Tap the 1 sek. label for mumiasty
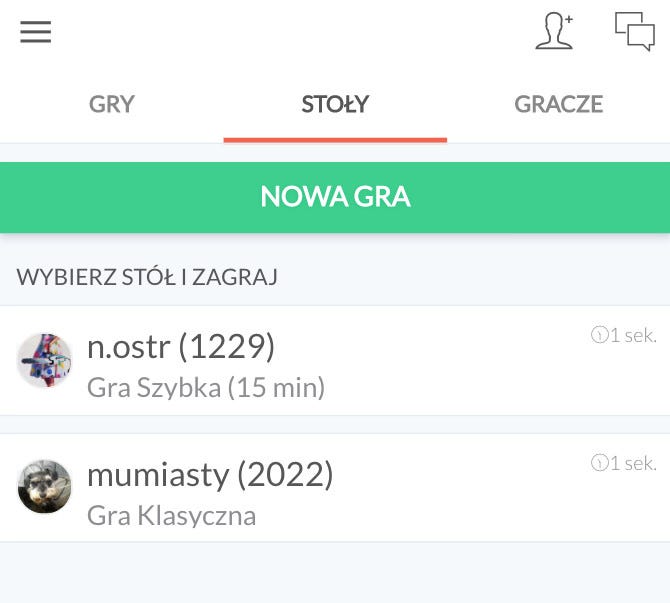This screenshot has width=670, height=603. point(633,463)
